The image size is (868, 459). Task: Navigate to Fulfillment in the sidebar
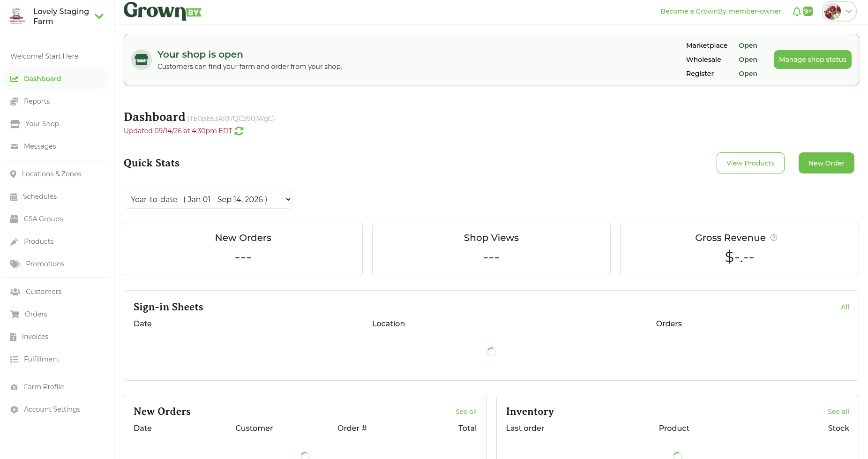tap(42, 359)
